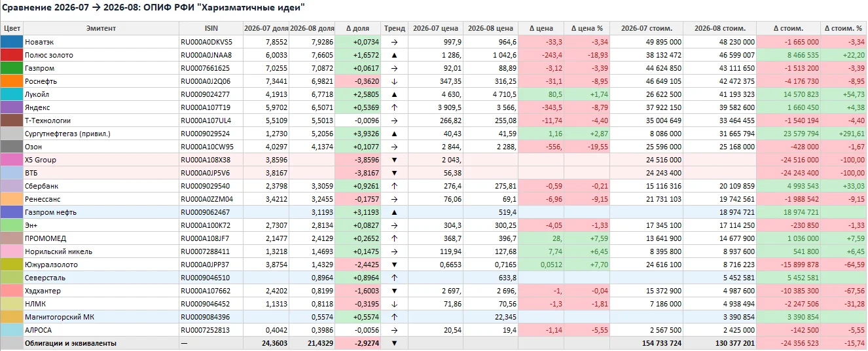
Task: Click the +291,61 value change percent
Action: point(844,134)
